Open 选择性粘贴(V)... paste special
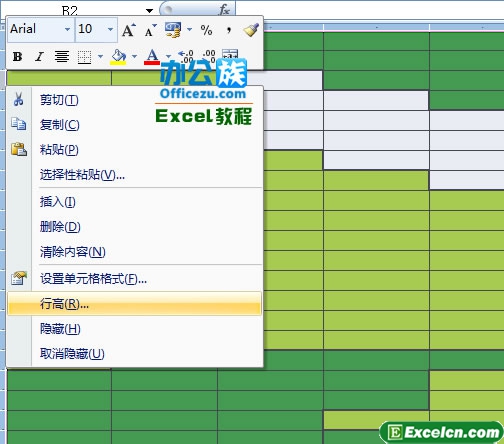Screen dimensions: 504x444 point(135,174)
